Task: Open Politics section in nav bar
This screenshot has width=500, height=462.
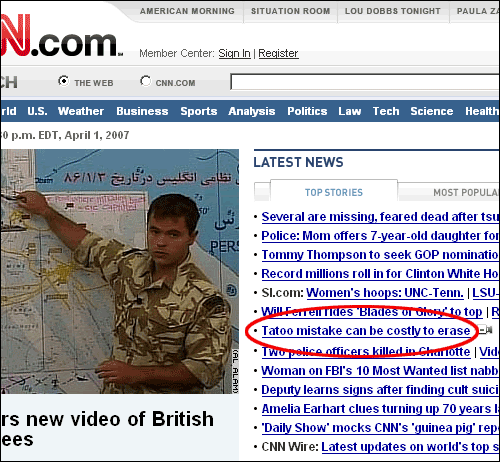Action: click(x=307, y=111)
